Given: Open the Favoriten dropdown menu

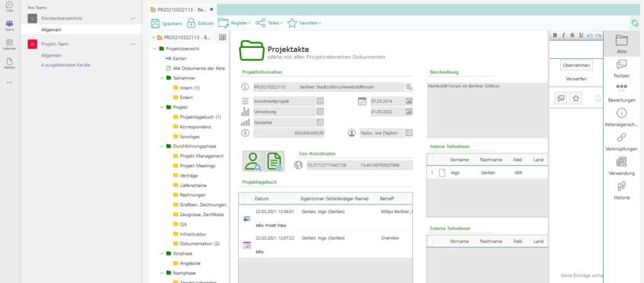Looking at the screenshot, I should pos(304,24).
